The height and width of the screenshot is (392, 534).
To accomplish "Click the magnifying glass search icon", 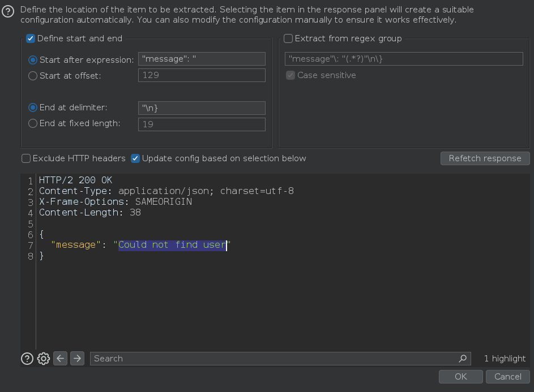I will (x=463, y=358).
